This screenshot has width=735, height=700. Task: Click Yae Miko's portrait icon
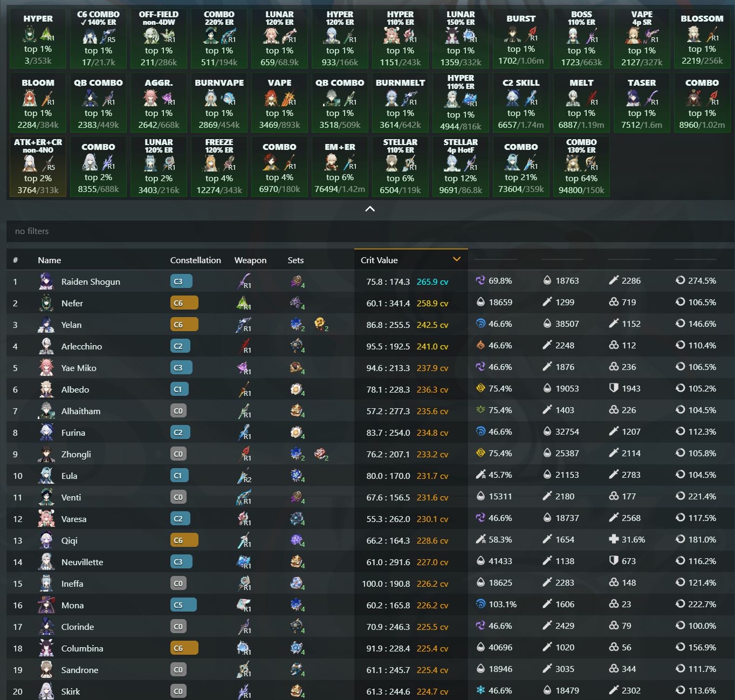(46, 368)
